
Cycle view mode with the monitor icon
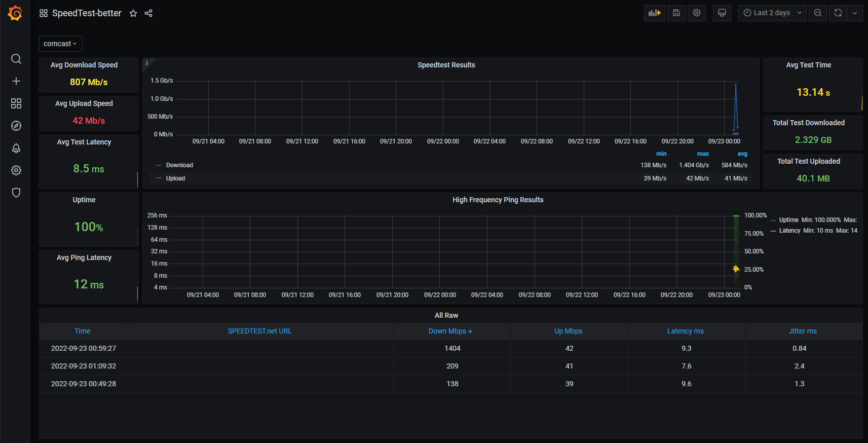(x=722, y=13)
